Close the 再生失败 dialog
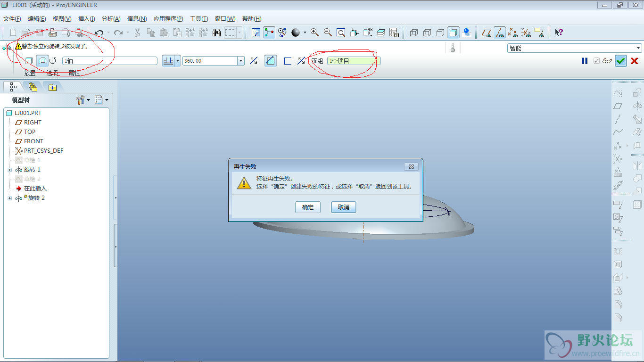 pyautogui.click(x=411, y=166)
